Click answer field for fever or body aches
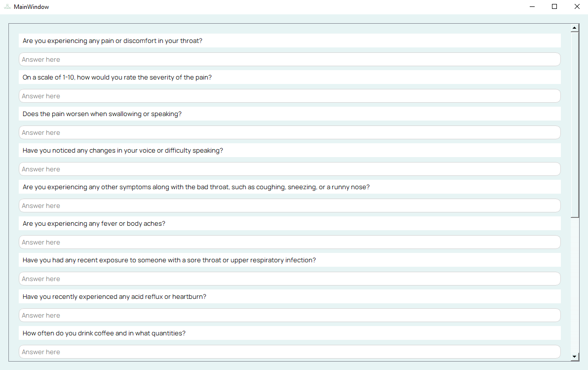588x370 pixels. pos(289,243)
